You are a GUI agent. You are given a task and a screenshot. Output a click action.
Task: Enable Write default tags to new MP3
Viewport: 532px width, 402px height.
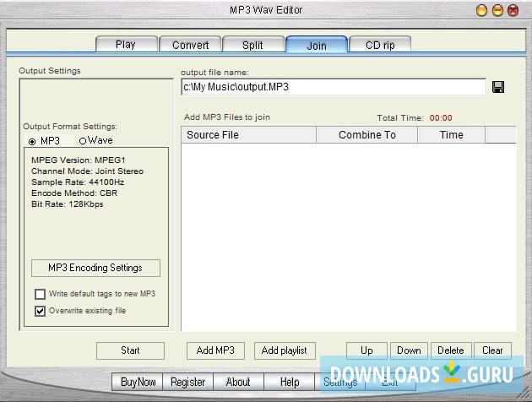[40, 294]
